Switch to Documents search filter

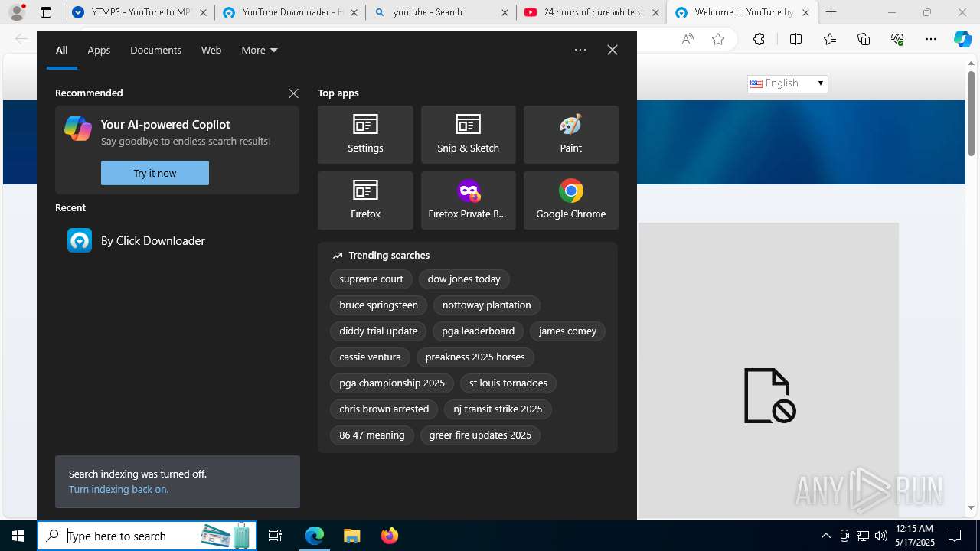[155, 50]
